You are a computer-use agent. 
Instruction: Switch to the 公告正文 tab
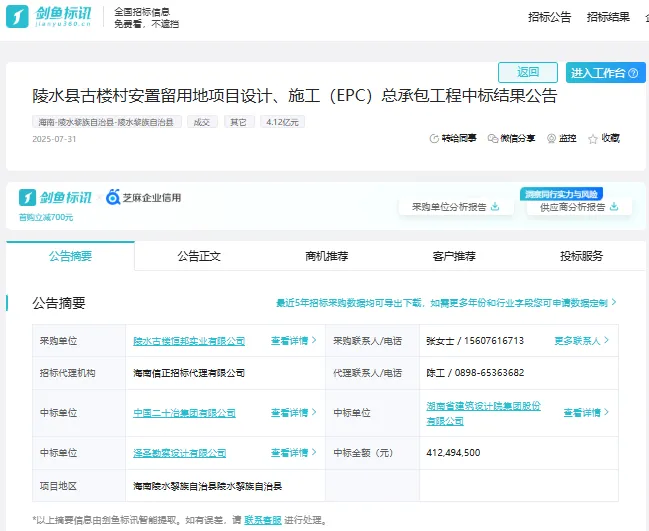point(199,256)
